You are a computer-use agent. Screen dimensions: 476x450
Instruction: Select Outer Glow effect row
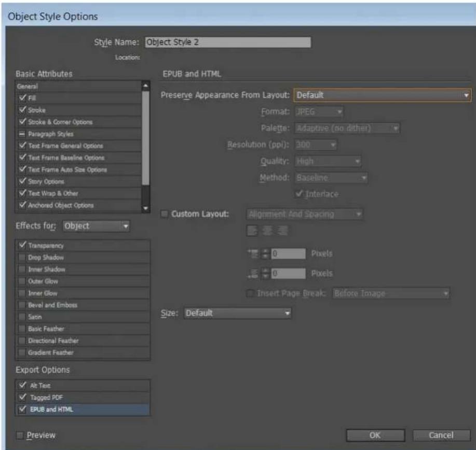[x=83, y=281]
